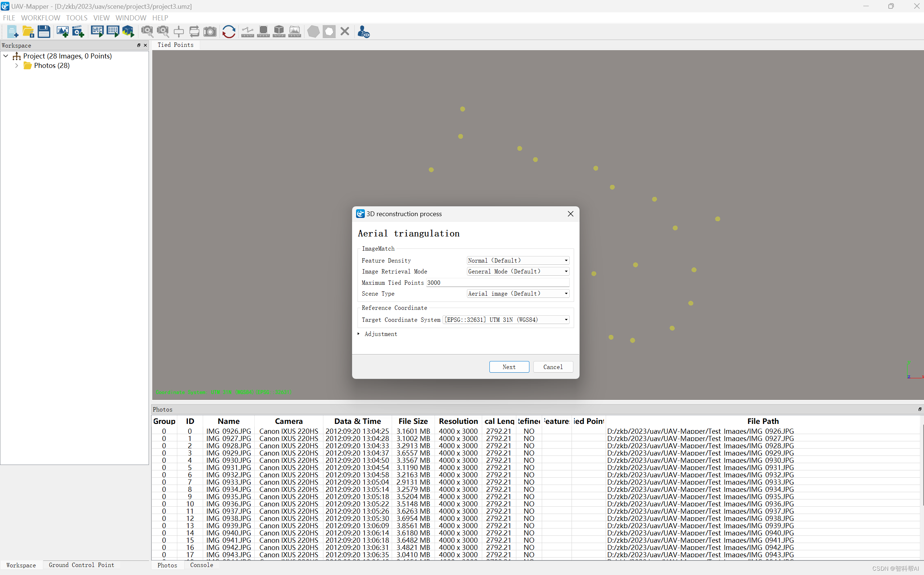Run sparse aerial triangulation icon
Image resolution: width=924 pixels, height=575 pixels.
(x=97, y=32)
